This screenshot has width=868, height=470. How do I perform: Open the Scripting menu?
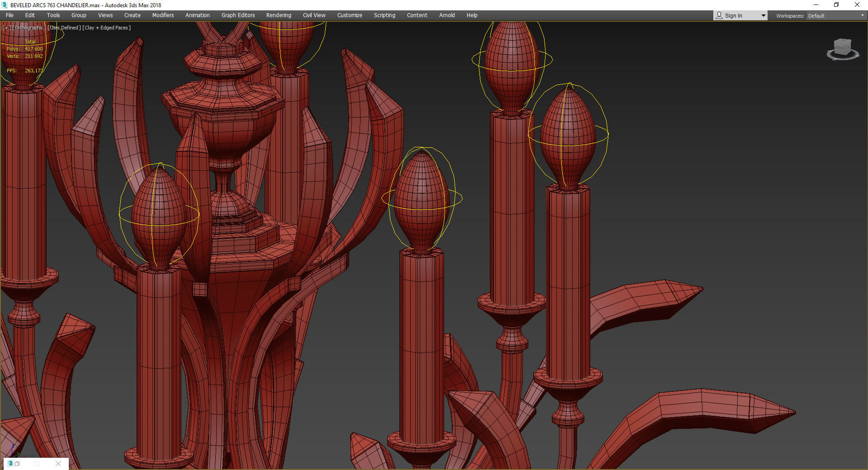[x=384, y=15]
